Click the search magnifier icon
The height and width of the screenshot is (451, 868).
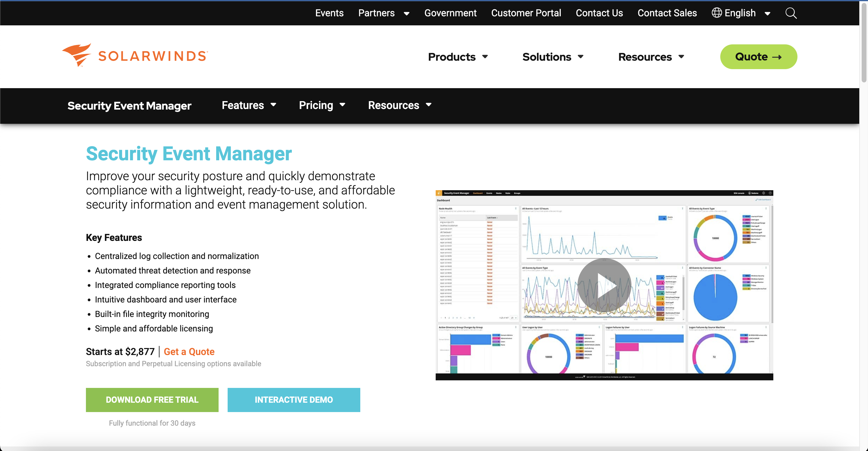791,13
